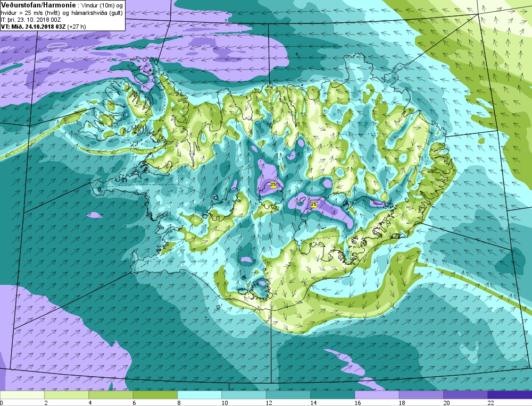The width and height of the screenshot is (532, 406).
Task: Select the dark indigo legend swatch above 22 m/s
Action: [510, 395]
